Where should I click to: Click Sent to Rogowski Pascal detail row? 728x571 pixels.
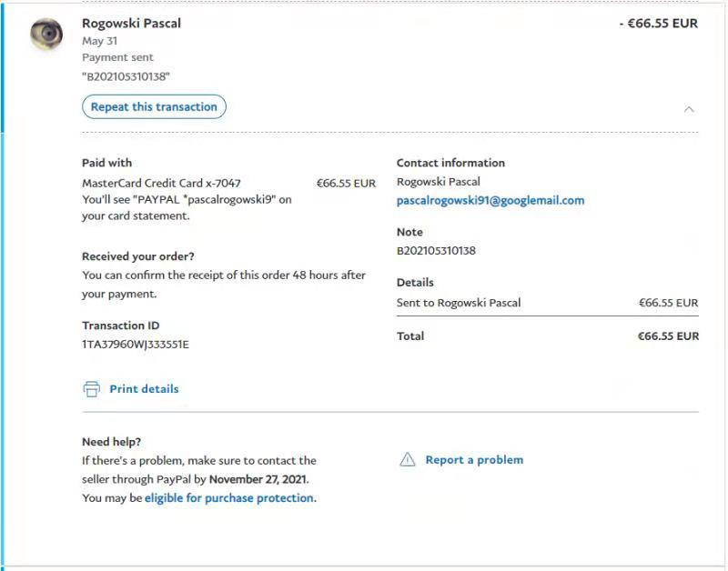click(459, 303)
